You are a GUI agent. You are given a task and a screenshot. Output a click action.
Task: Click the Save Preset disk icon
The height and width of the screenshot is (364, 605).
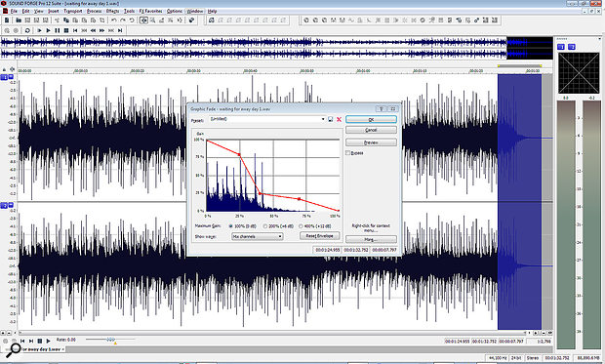tap(330, 120)
